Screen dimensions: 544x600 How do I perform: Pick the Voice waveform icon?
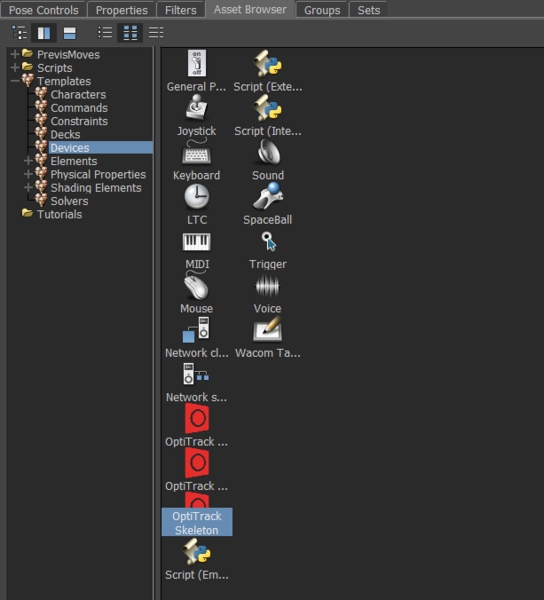(x=268, y=286)
